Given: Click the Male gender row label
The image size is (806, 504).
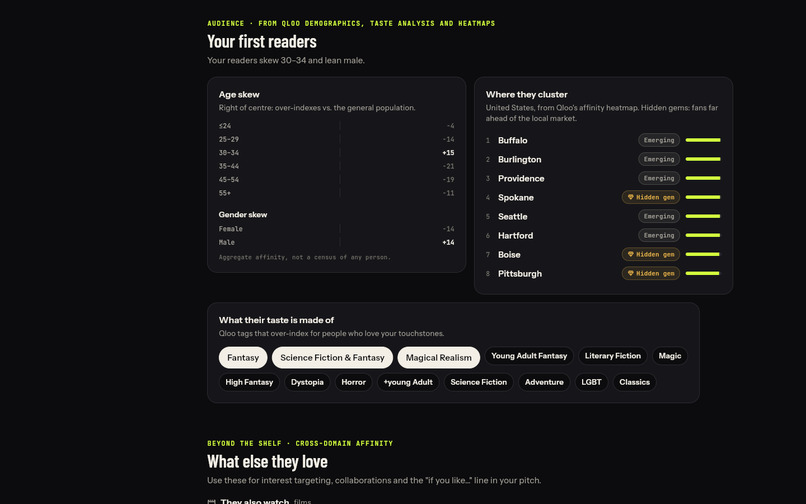Looking at the screenshot, I should tap(227, 242).
